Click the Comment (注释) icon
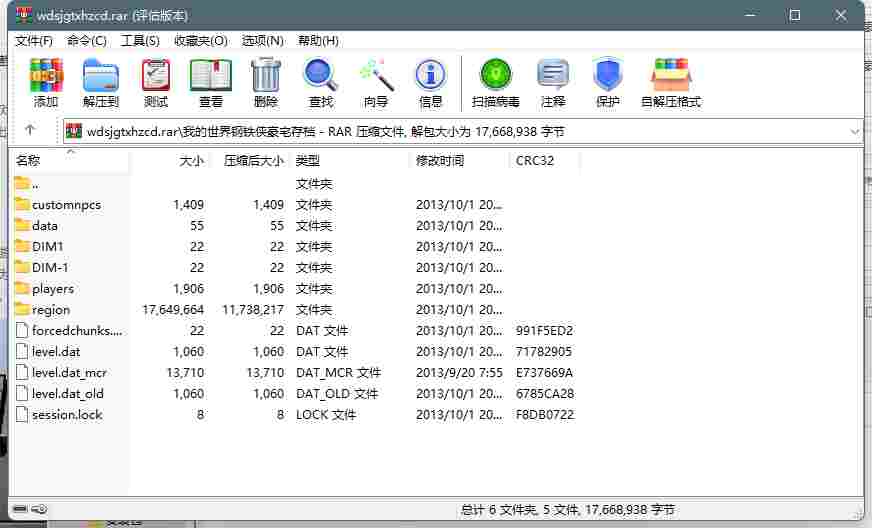This screenshot has width=872, height=528. [553, 75]
